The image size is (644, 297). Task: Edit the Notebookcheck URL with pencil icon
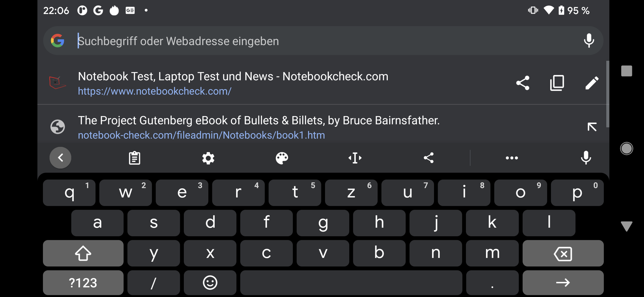[592, 83]
